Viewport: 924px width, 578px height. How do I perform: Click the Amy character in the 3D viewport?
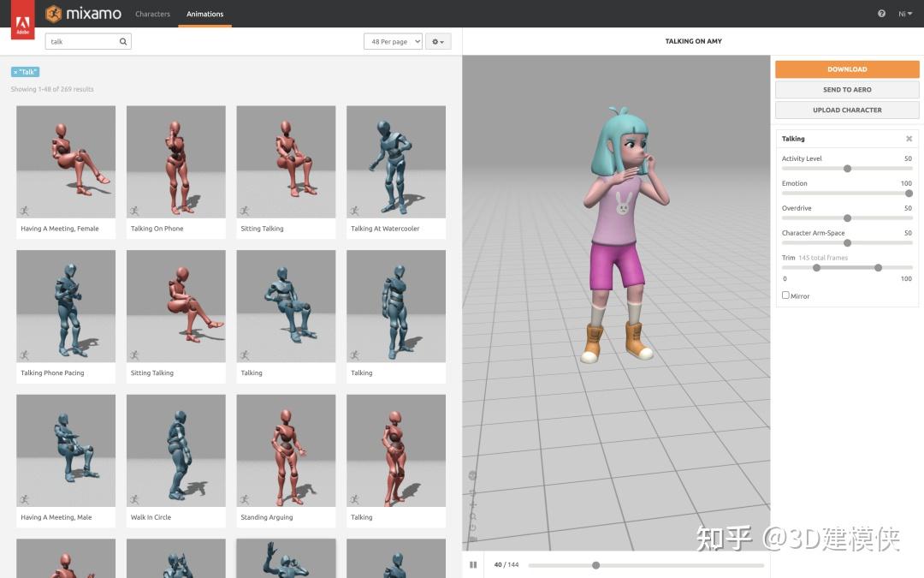[x=624, y=234]
